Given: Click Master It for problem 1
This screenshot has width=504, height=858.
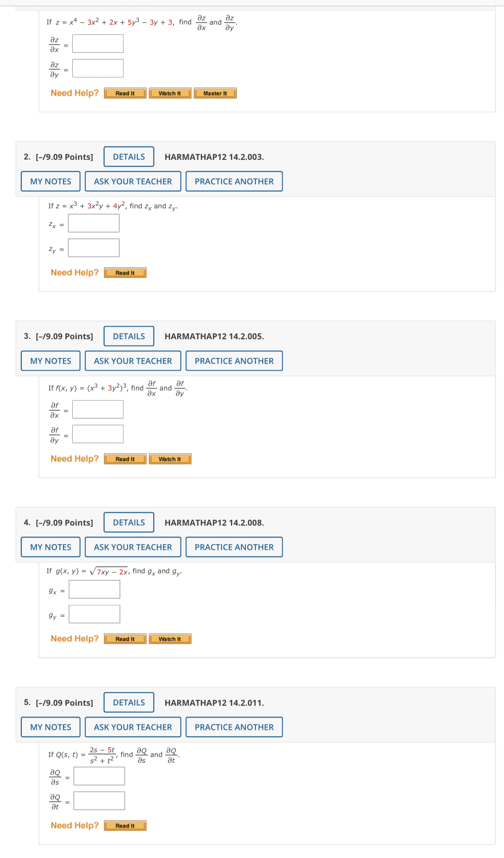Looking at the screenshot, I should point(215,93).
